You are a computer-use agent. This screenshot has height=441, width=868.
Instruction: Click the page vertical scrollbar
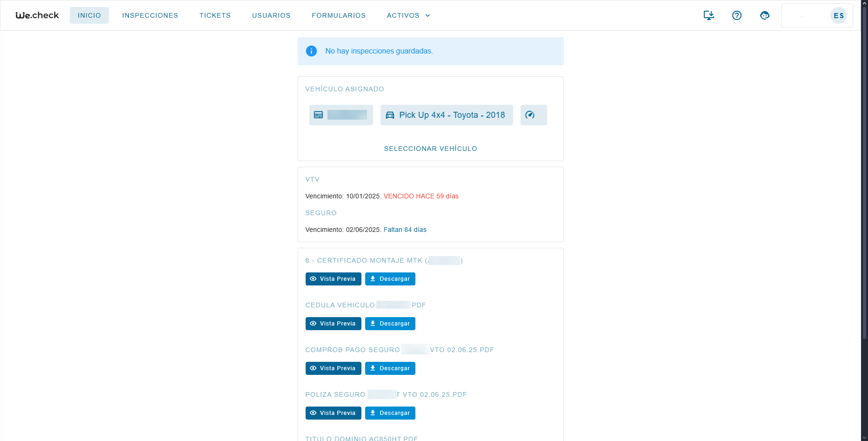(864, 186)
